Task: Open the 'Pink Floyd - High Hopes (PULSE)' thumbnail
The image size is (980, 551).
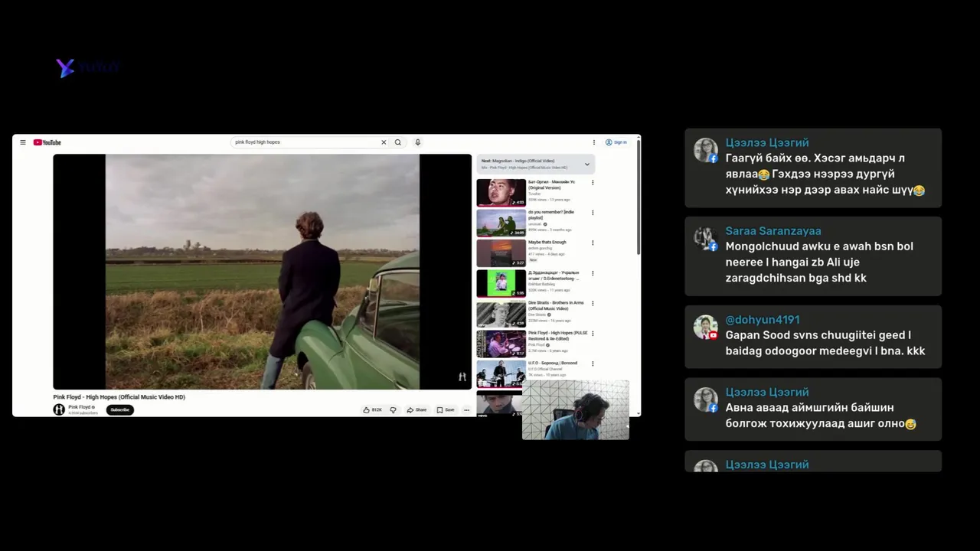Action: pos(501,344)
